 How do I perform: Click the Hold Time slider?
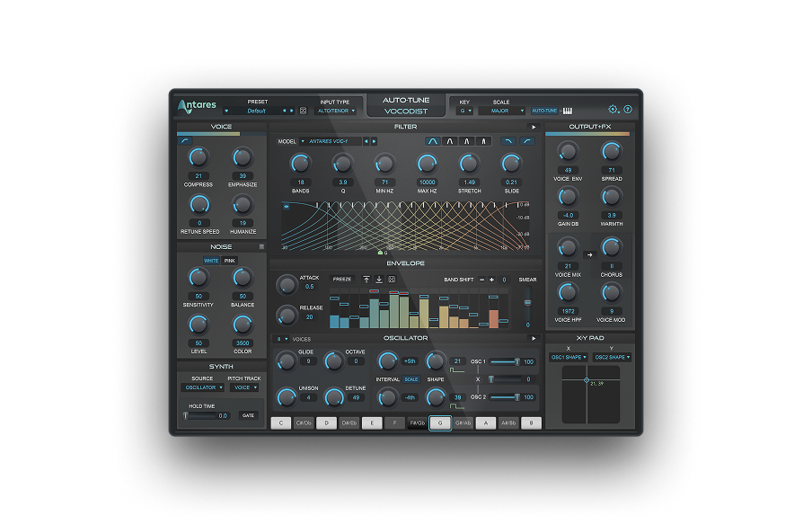pyautogui.click(x=200, y=415)
